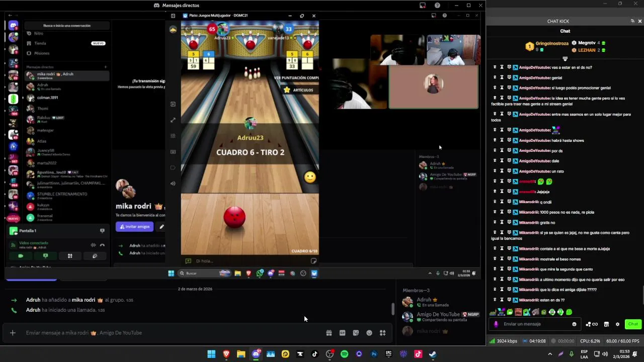Open Spotify from Windows taskbar
Screen dimensions: 644x362
(x=344, y=354)
